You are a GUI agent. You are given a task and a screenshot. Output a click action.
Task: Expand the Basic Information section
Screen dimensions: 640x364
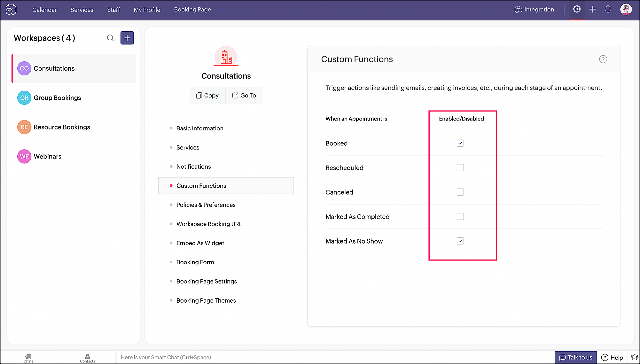pyautogui.click(x=199, y=128)
